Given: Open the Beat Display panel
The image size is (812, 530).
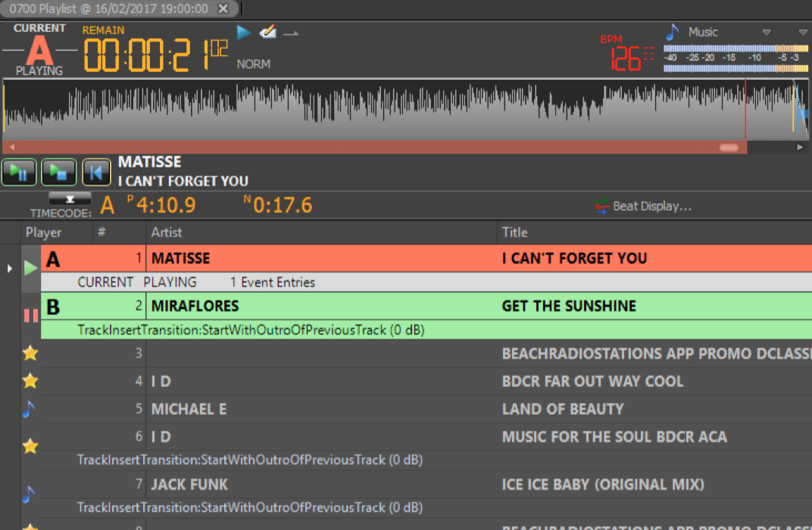Looking at the screenshot, I should (x=643, y=206).
